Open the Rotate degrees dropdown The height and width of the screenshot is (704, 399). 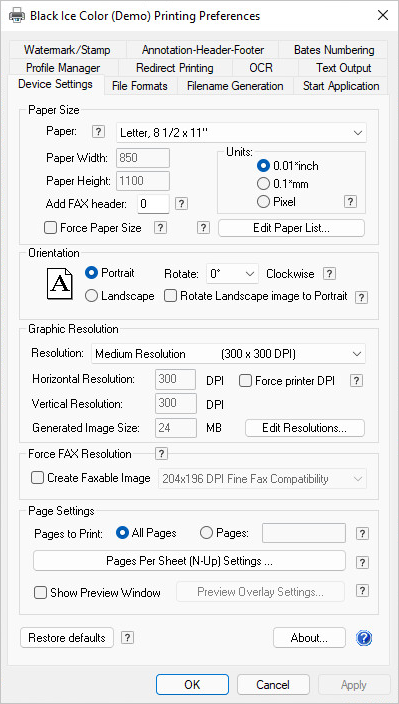pyautogui.click(x=232, y=274)
